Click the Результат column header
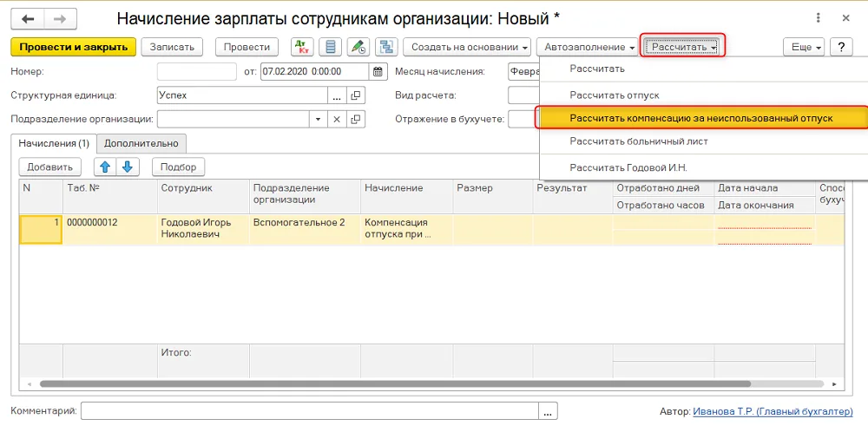This screenshot has width=868, height=432. click(x=573, y=196)
